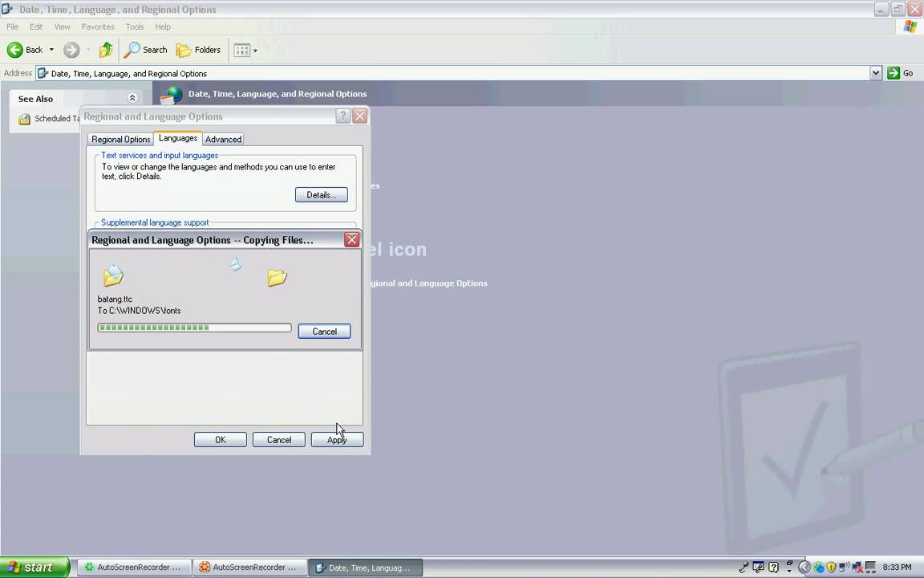Open the Help menu
This screenshot has width=924, height=578.
163,26
